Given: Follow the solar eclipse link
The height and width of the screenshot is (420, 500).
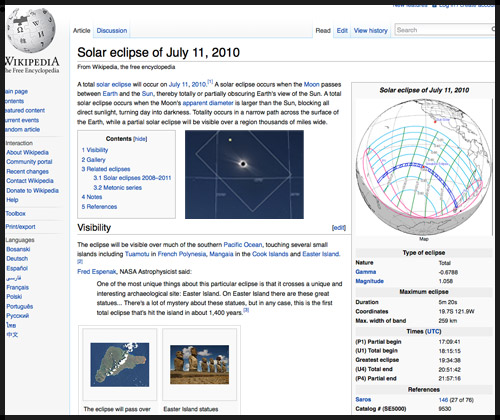Looking at the screenshot, I should click(114, 84).
